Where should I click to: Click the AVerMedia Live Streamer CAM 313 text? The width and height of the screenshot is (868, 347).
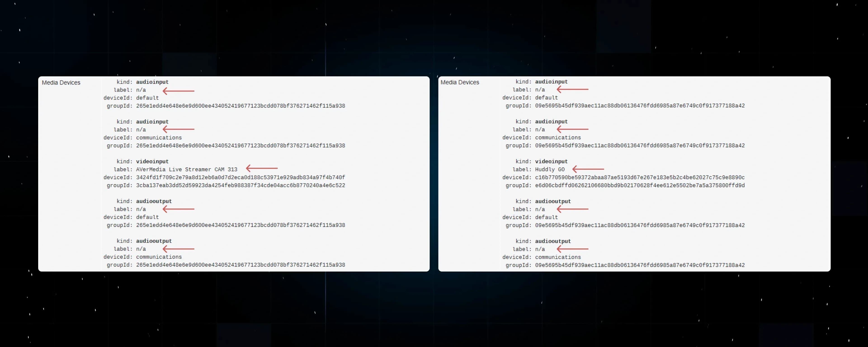[186, 169]
